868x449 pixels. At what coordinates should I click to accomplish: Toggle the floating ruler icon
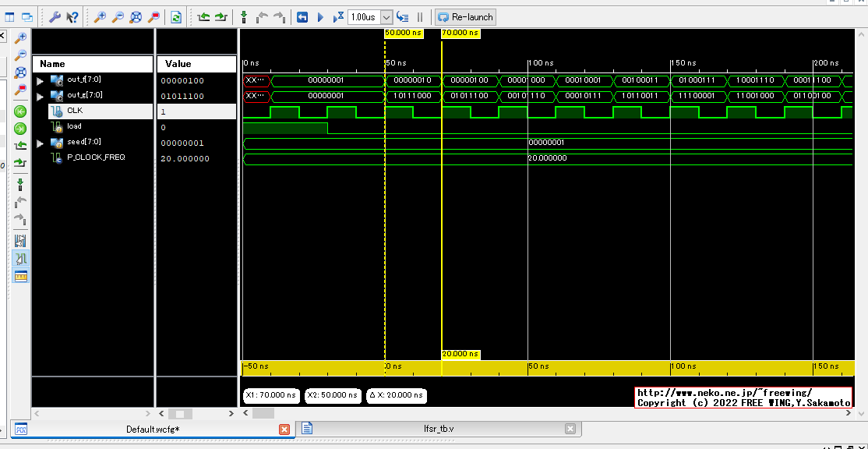(20, 275)
